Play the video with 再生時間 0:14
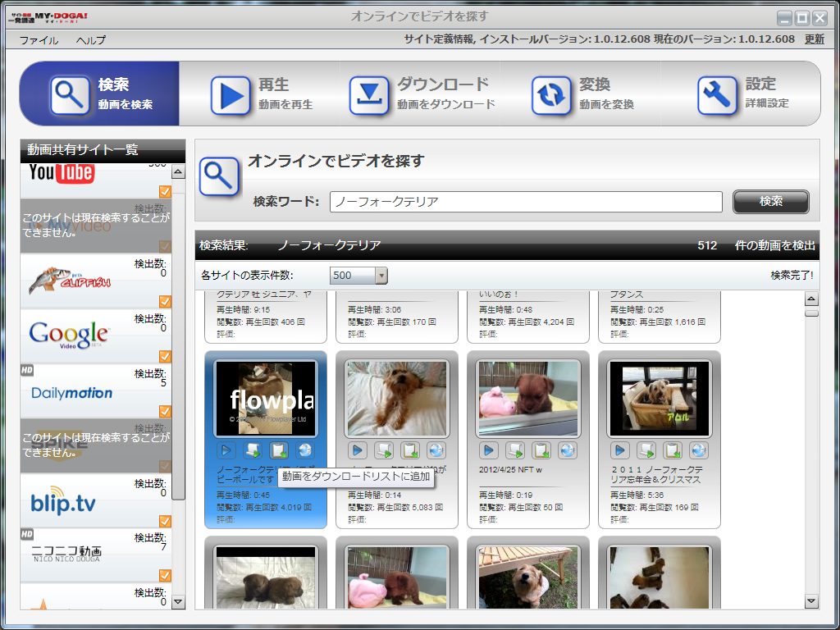Viewport: 840px width, 630px height. click(358, 450)
